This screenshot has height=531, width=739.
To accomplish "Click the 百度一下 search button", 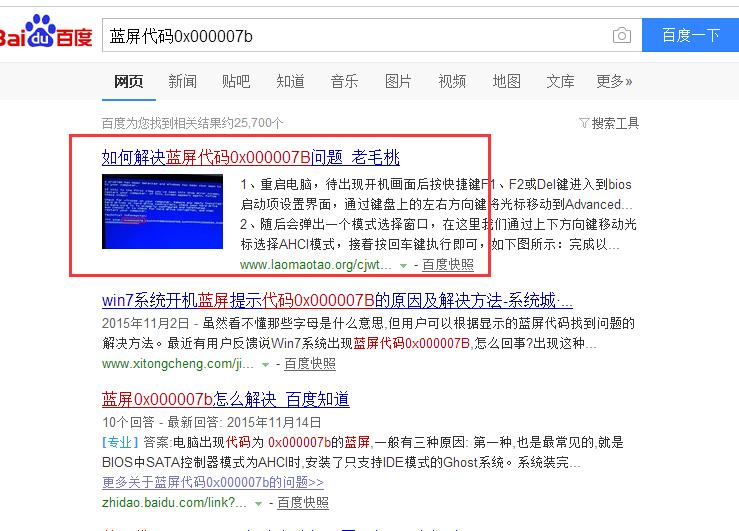I will pos(690,35).
